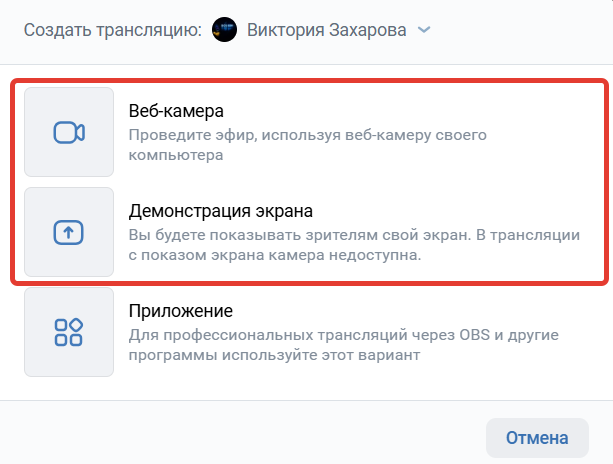This screenshot has height=464, width=613.
Task: Click the word компьютера under Веб-камера
Action: [x=176, y=156]
